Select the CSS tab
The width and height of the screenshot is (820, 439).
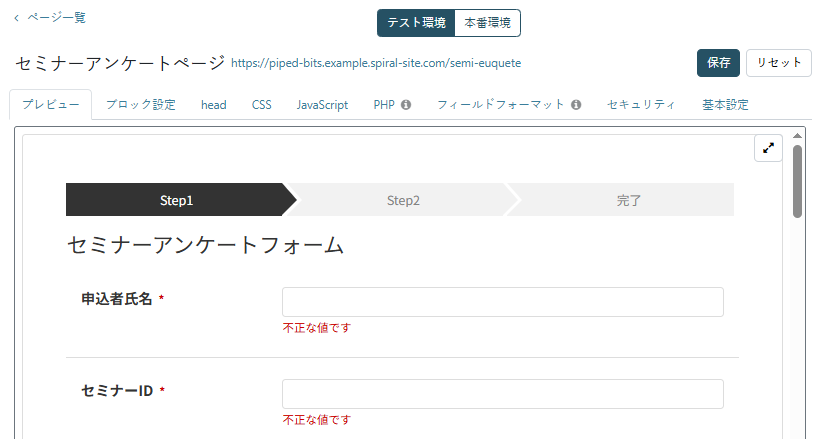(x=261, y=105)
